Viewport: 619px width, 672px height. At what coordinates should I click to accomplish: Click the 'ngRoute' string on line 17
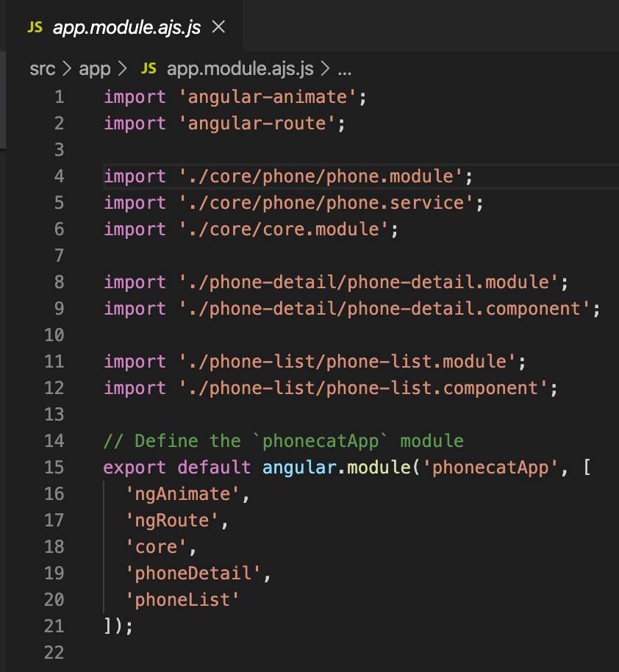click(x=171, y=521)
